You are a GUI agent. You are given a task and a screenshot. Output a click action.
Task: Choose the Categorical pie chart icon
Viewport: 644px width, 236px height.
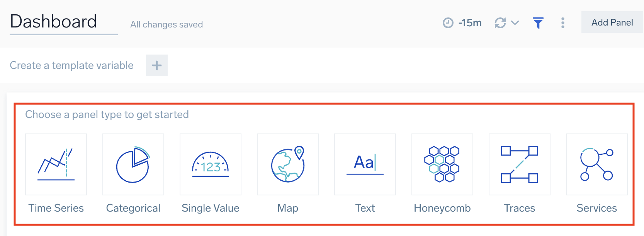coord(133,164)
